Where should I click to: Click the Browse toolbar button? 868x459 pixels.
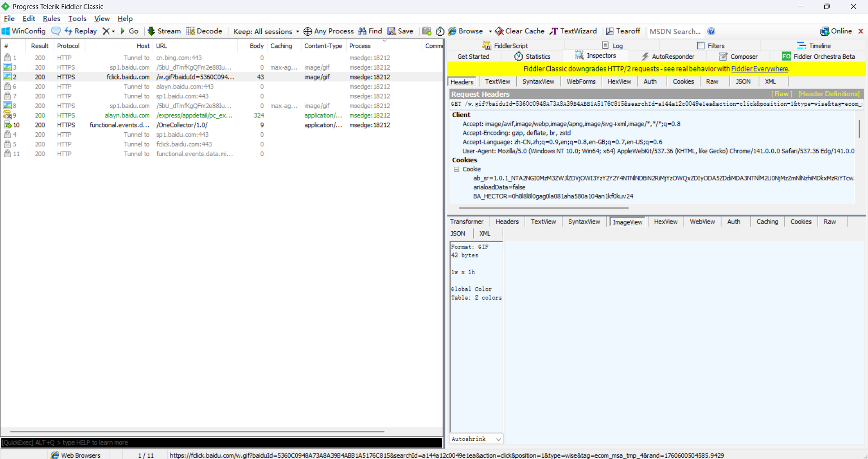tap(466, 31)
